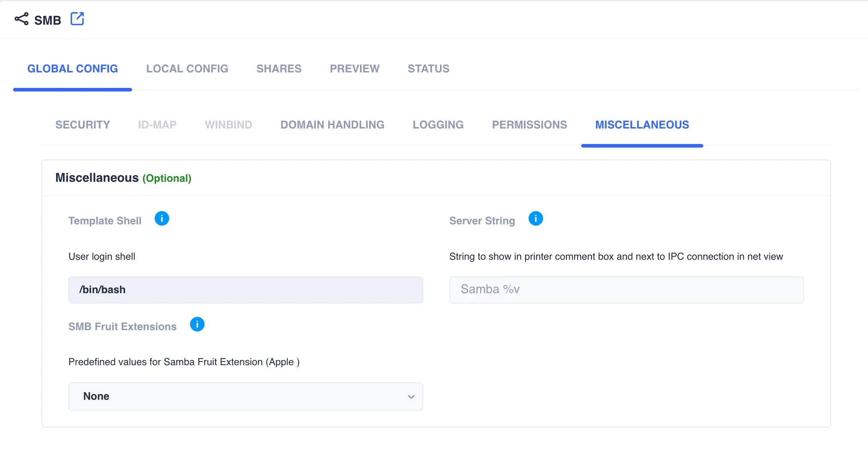Switch to Local Config tab
The width and height of the screenshot is (868, 463).
(187, 68)
